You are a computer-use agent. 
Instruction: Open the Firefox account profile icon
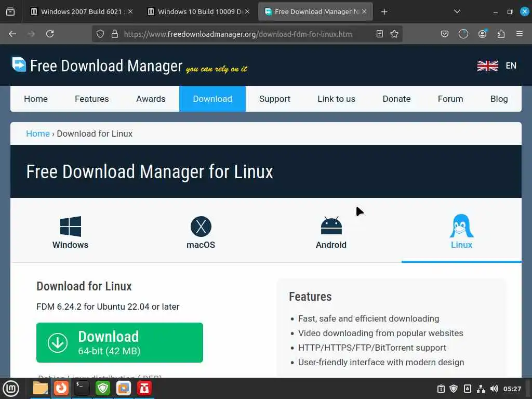point(482,34)
